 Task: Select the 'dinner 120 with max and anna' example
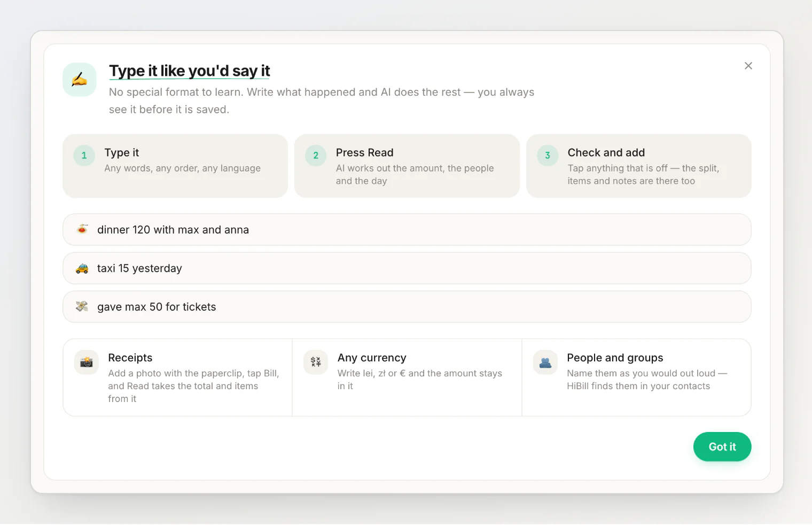tap(407, 230)
